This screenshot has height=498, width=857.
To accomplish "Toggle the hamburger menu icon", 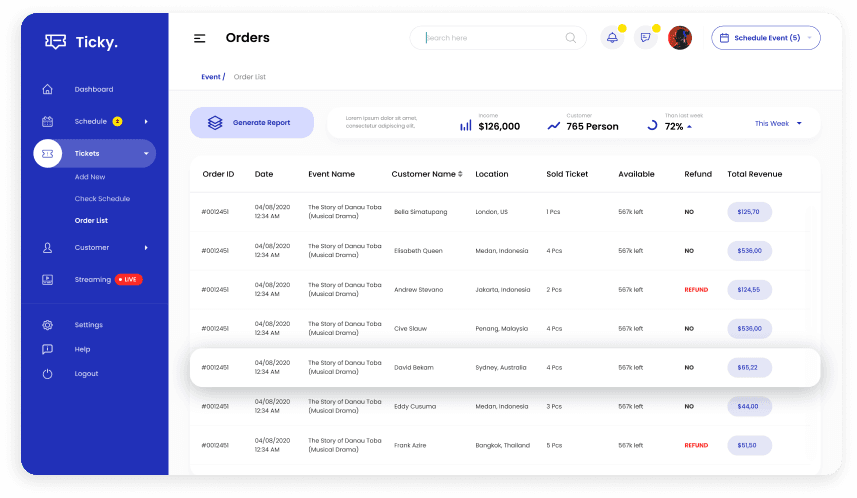I will (x=199, y=38).
